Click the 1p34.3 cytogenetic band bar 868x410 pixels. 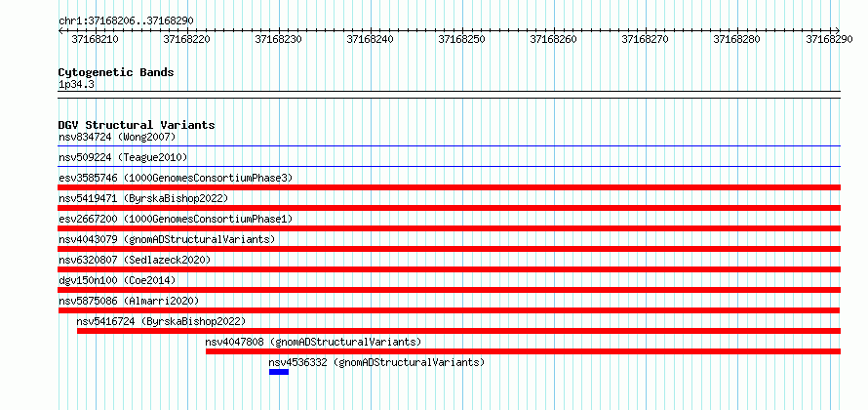[450, 95]
